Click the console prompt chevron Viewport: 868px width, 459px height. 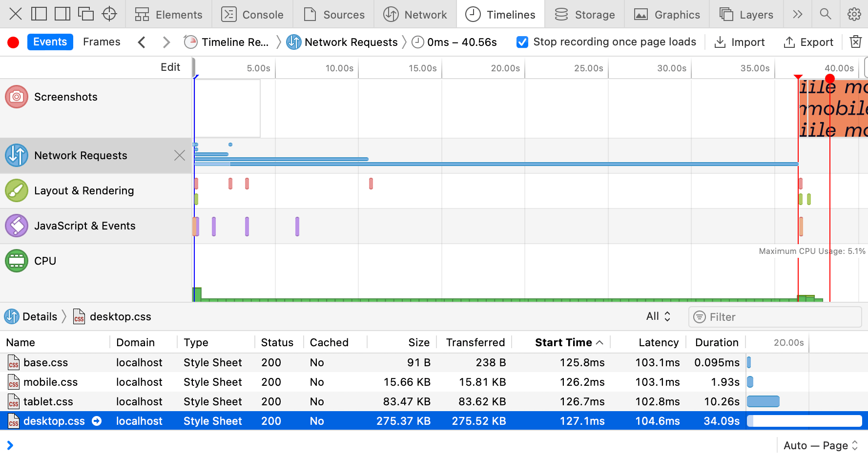[10, 445]
